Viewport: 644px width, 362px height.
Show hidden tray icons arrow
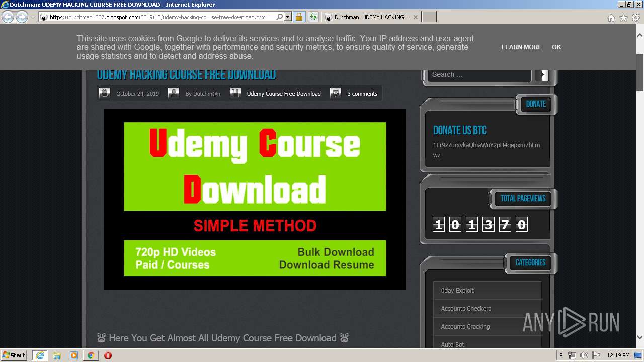561,355
